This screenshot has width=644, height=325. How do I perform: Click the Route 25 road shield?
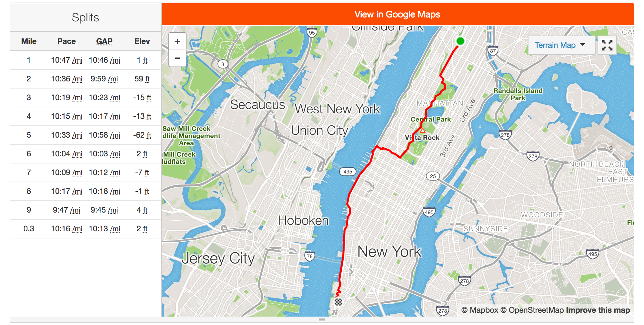click(433, 176)
